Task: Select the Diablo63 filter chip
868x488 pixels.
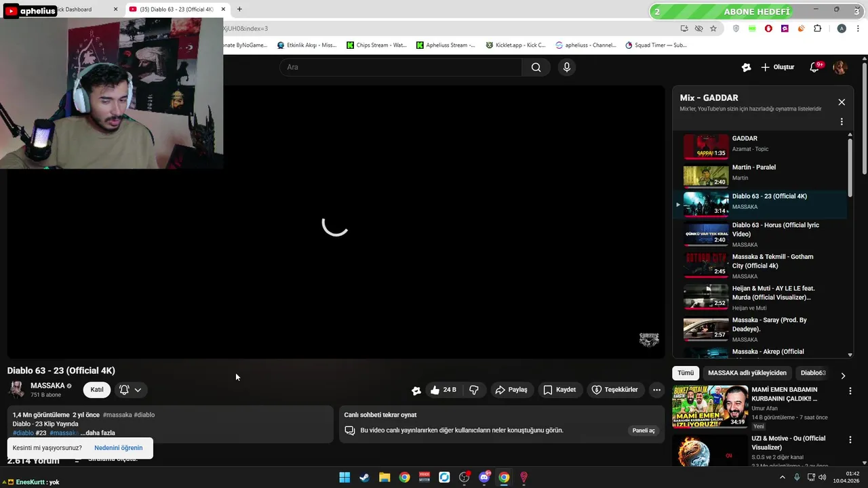Action: tap(813, 373)
